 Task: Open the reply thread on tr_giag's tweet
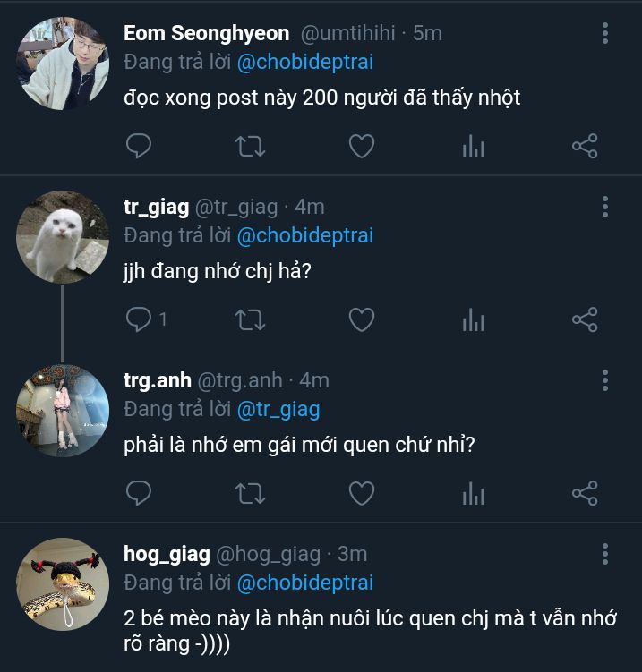138,319
